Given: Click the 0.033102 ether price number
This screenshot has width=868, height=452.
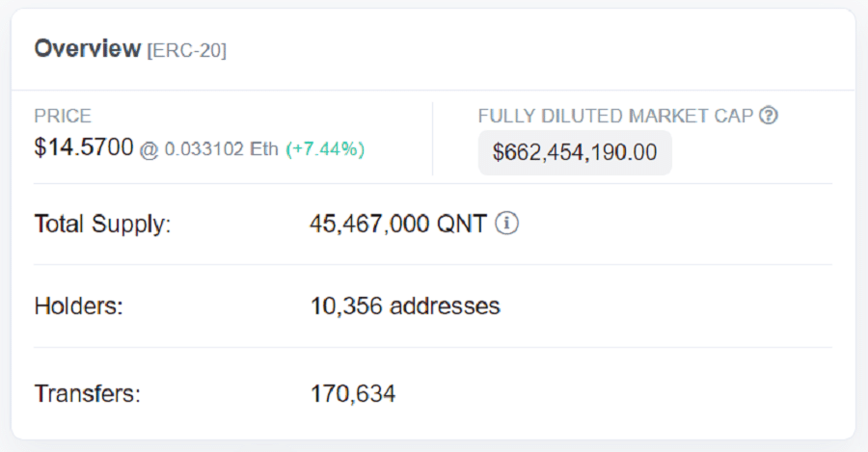Looking at the screenshot, I should point(199,149).
